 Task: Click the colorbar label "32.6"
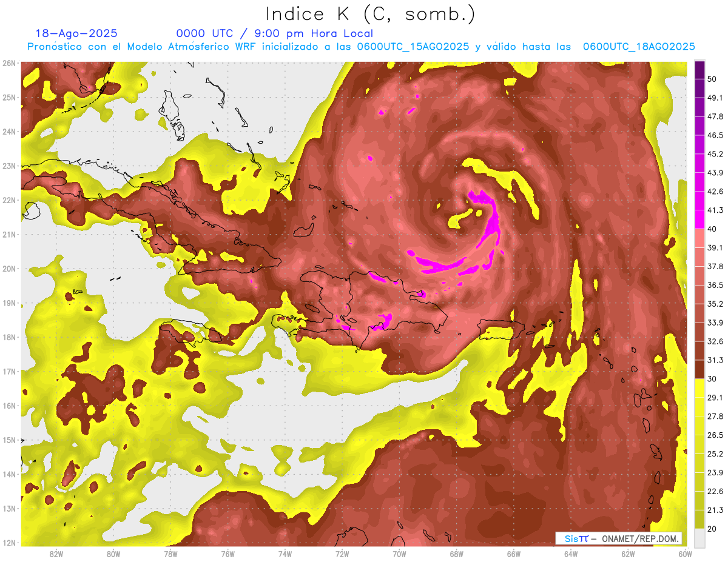[x=715, y=341]
